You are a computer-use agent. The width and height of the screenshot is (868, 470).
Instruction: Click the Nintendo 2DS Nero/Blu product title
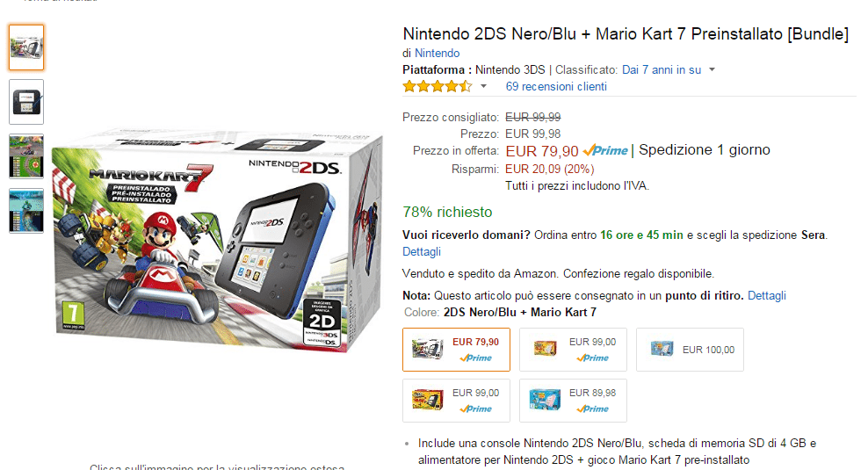[625, 34]
